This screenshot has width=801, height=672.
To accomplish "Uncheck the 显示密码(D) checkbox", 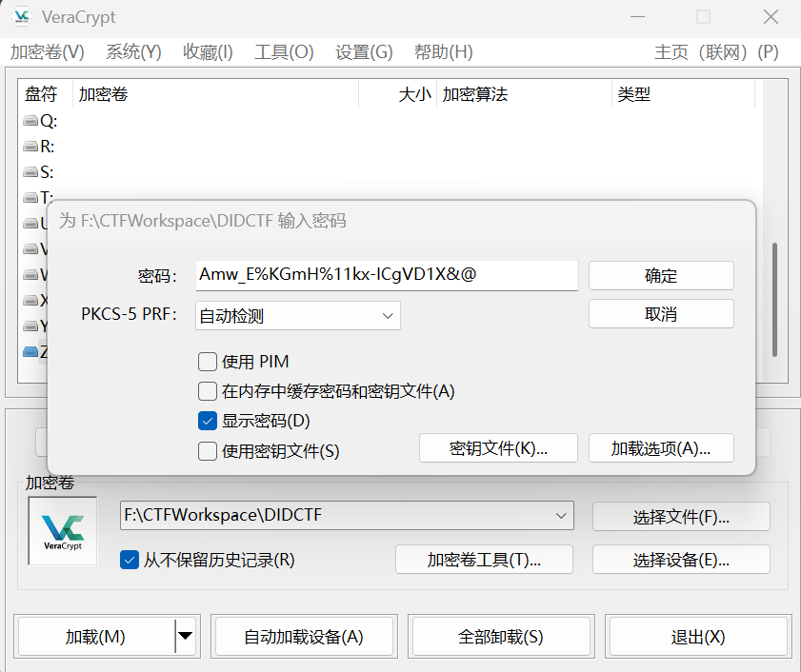I will point(208,421).
